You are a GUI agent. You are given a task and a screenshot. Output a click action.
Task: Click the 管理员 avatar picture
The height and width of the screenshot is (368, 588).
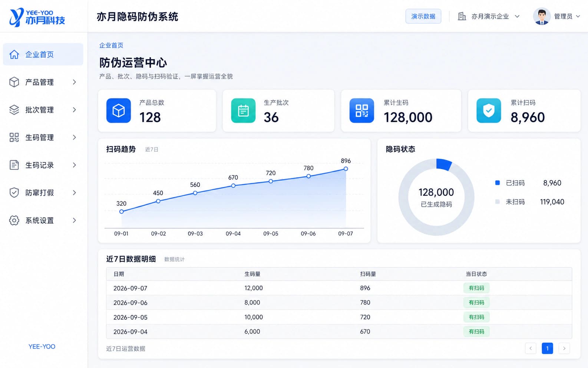click(542, 16)
